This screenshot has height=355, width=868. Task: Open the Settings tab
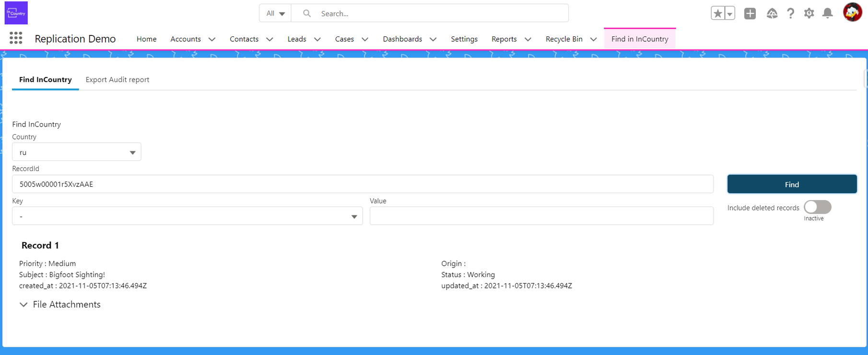(x=464, y=39)
